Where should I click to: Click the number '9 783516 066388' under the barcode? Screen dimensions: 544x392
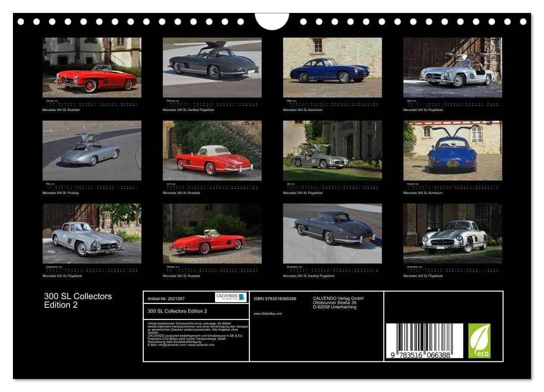(x=421, y=355)
